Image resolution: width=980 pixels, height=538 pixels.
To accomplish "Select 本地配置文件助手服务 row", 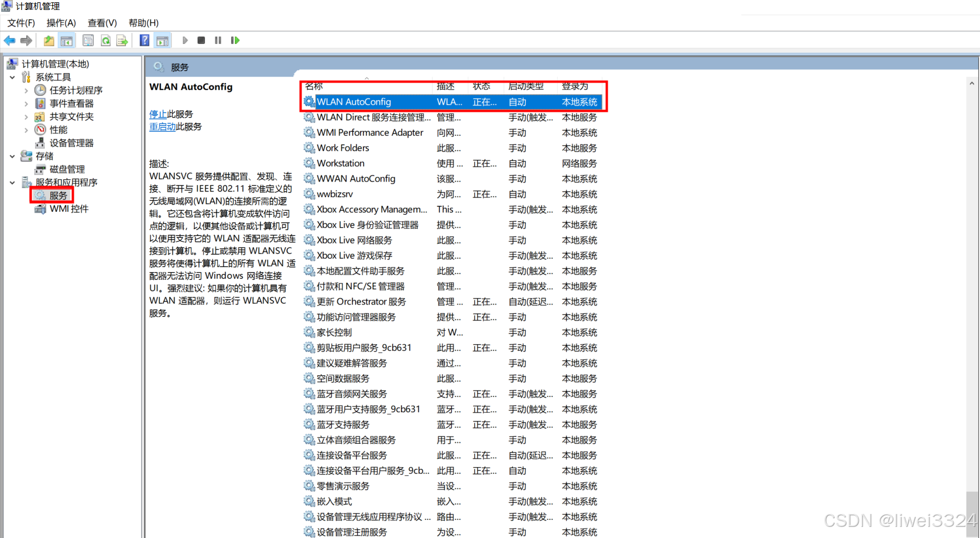I will (452, 271).
